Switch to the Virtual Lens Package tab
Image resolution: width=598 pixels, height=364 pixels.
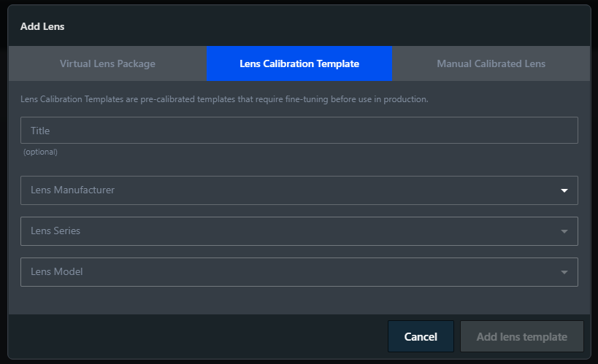pos(107,63)
